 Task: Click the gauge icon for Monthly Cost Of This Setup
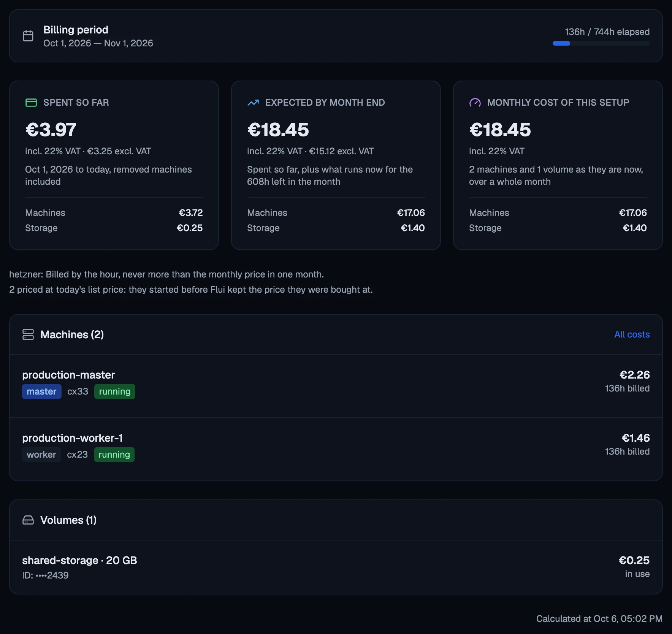[x=475, y=103]
